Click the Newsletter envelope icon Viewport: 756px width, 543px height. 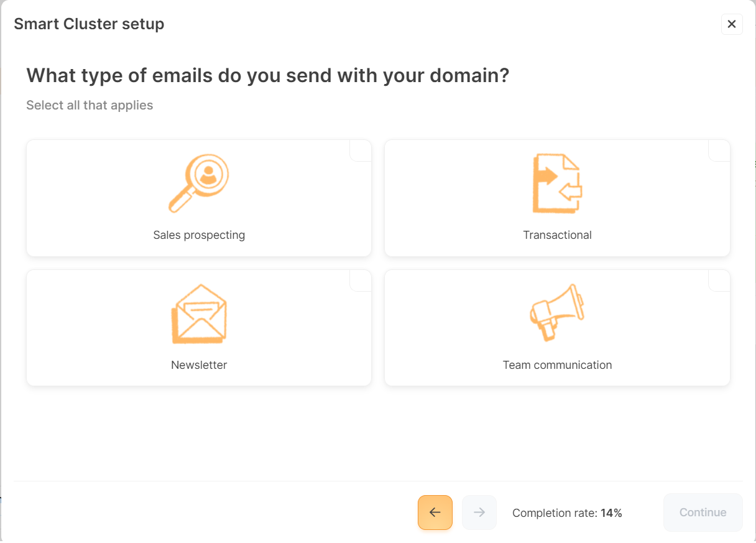pyautogui.click(x=199, y=313)
